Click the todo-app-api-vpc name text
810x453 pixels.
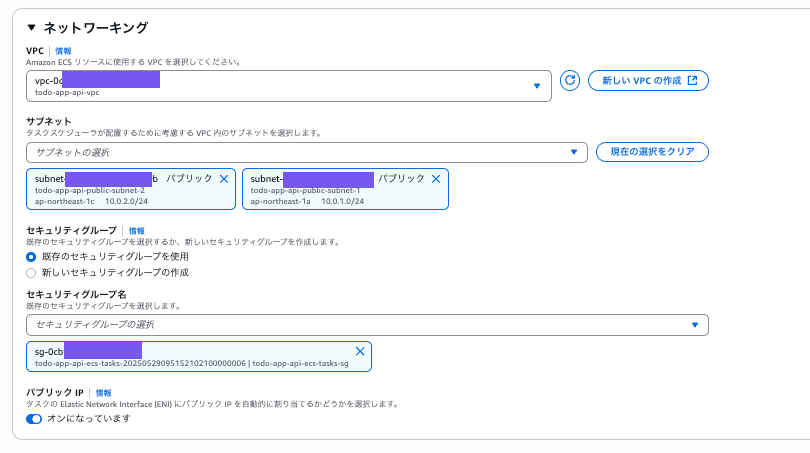coord(67,93)
